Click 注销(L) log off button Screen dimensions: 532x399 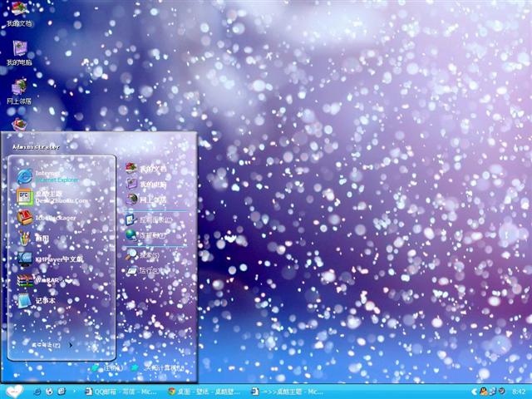108,367
